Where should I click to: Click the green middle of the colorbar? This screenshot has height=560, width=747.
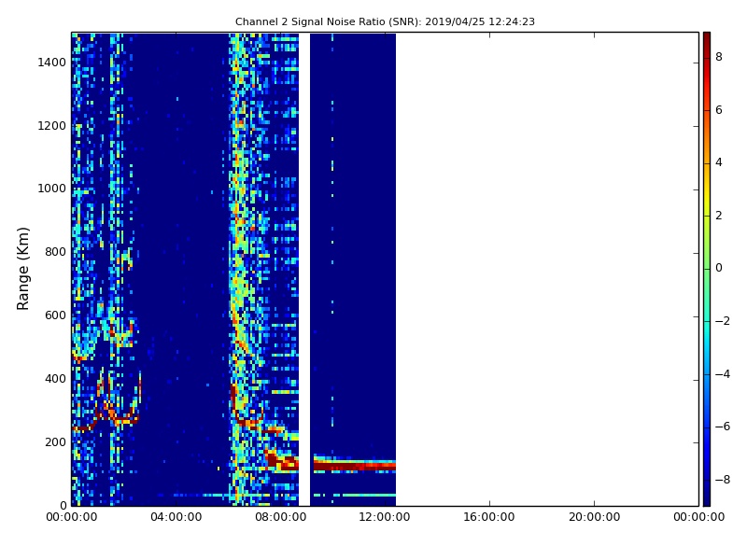(x=707, y=269)
